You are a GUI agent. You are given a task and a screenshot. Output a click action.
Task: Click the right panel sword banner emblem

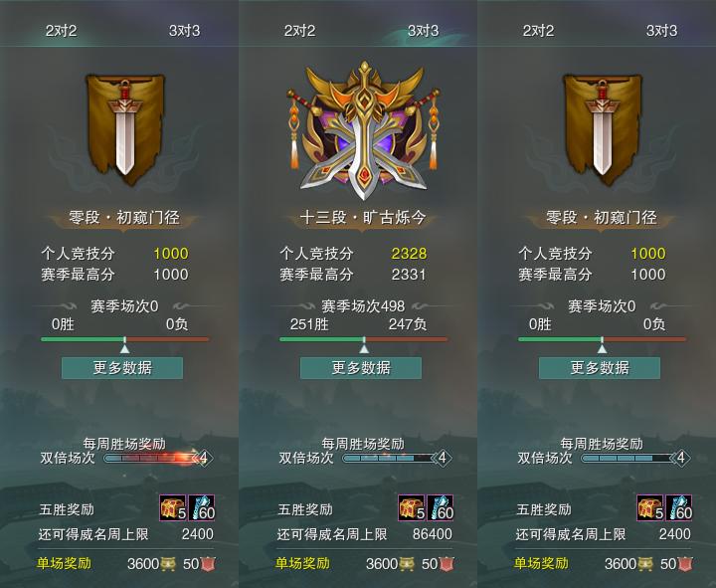coord(603,129)
